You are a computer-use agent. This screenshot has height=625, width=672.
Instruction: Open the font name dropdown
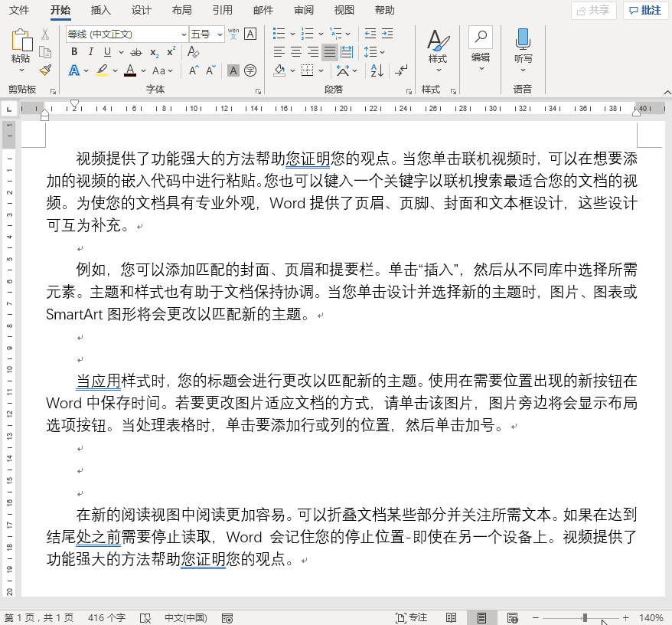(x=184, y=34)
